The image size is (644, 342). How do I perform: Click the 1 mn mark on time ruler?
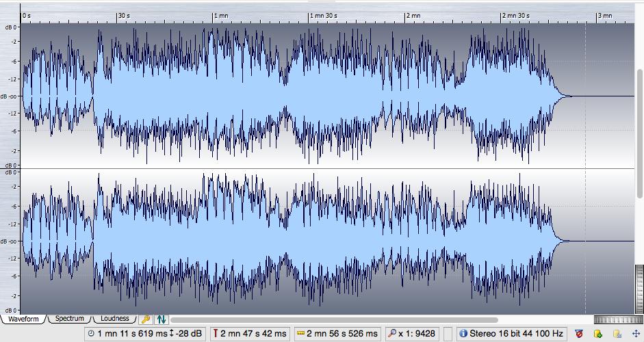coord(220,16)
